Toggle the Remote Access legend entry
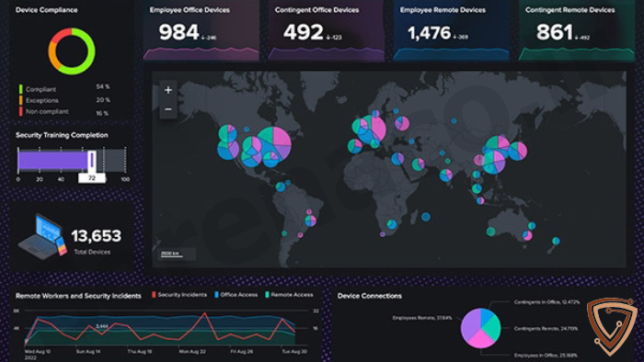 pyautogui.click(x=289, y=295)
